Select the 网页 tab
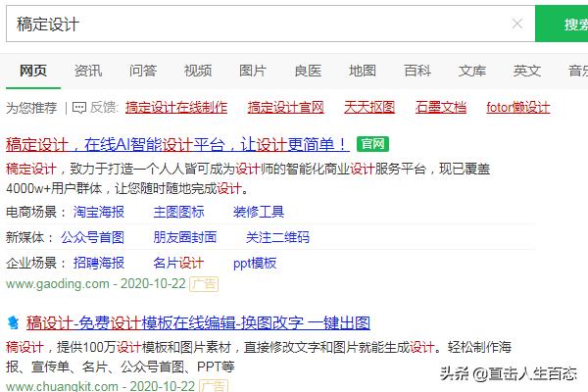Screen dimensions: 588x392 point(33,71)
